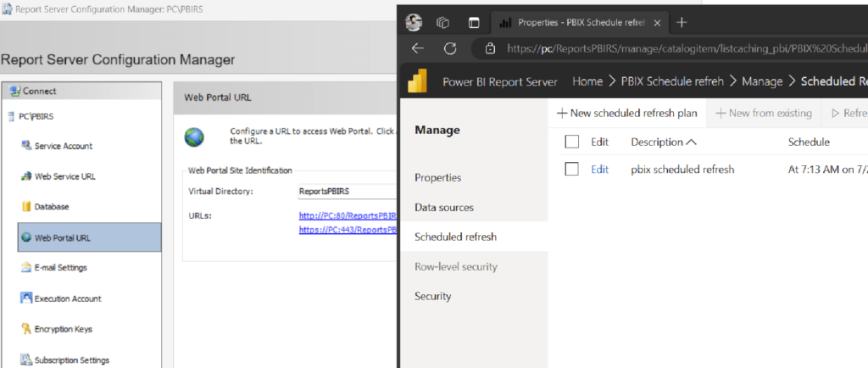Click the Connect icon in Configuration Manager
The image size is (868, 368).
pos(14,91)
